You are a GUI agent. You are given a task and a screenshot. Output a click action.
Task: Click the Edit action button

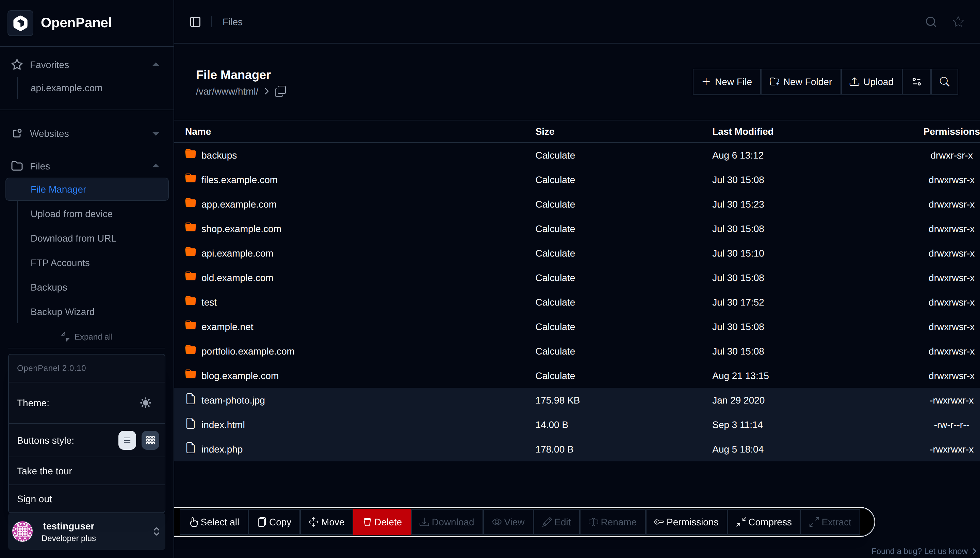[x=556, y=522]
